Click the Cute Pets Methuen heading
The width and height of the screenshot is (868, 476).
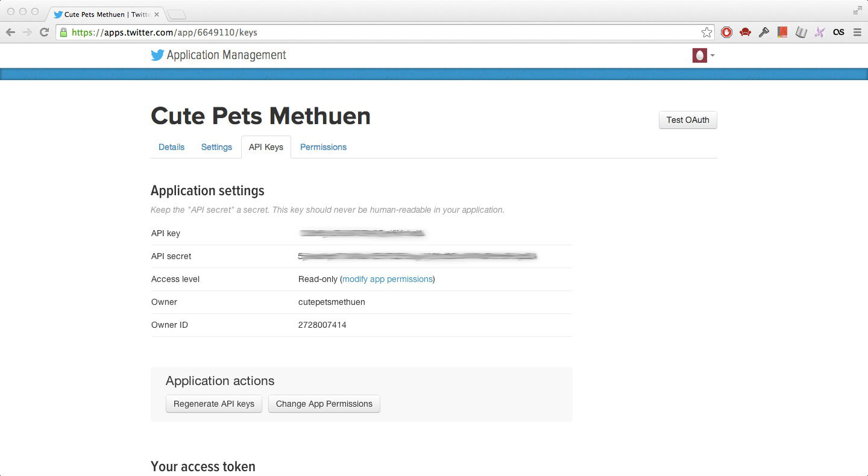click(x=260, y=116)
